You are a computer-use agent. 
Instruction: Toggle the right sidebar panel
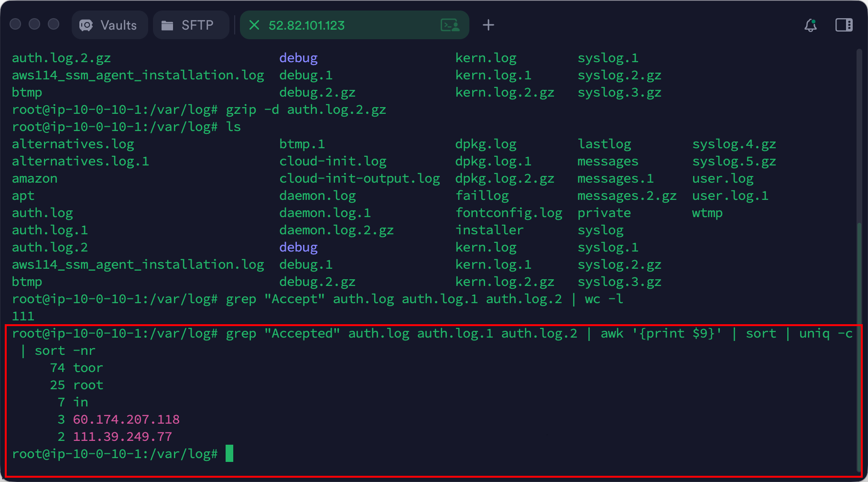coord(844,25)
